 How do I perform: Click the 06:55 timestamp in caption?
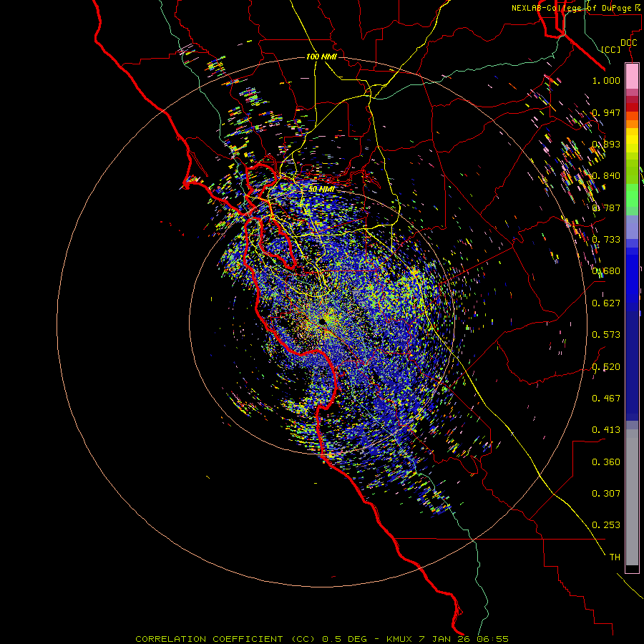[x=492, y=639]
